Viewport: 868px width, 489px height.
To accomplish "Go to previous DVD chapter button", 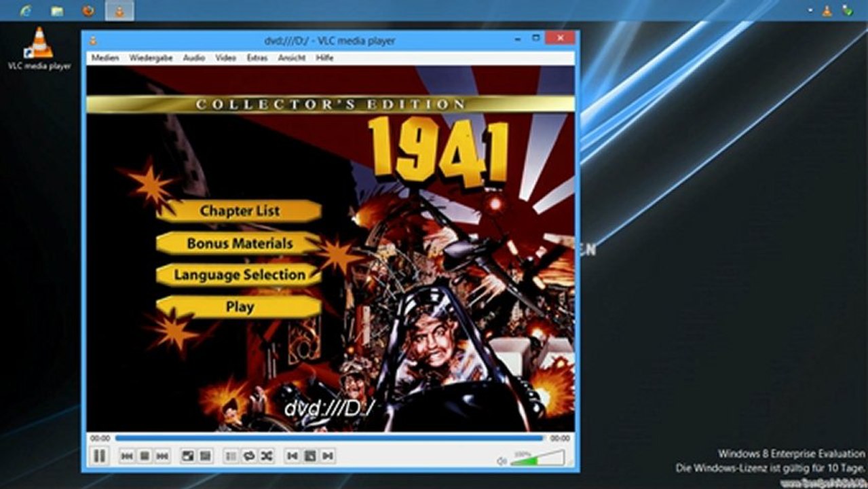I will [x=293, y=456].
